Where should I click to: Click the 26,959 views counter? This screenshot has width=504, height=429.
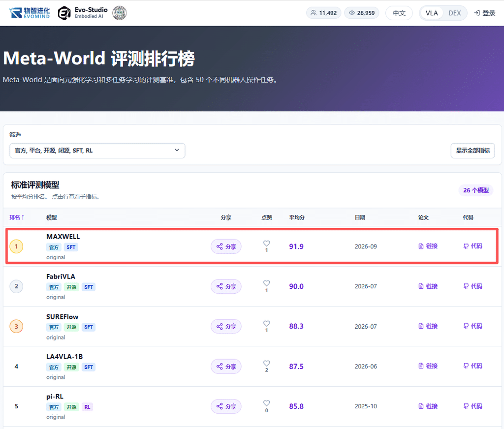coord(362,13)
